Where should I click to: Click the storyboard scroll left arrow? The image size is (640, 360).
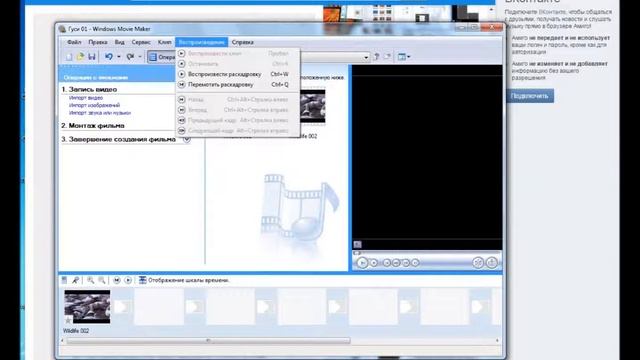tap(62, 340)
